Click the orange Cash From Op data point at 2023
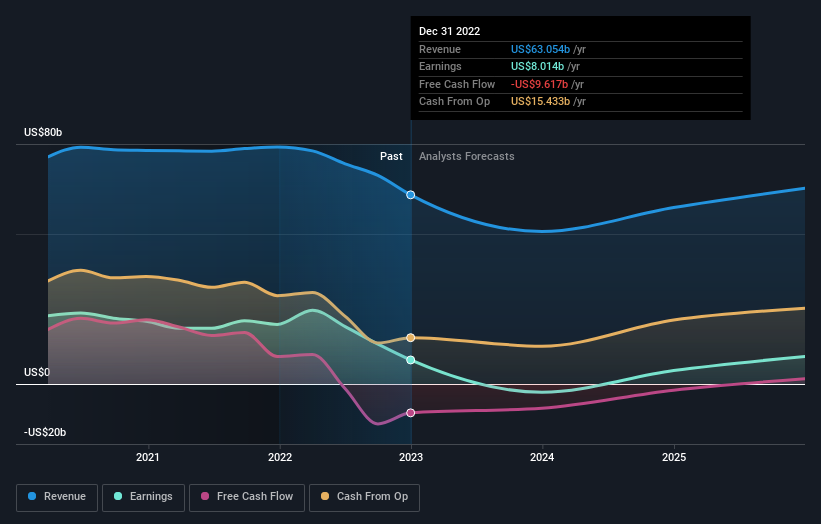Viewport: 821px width, 524px height. coord(411,338)
